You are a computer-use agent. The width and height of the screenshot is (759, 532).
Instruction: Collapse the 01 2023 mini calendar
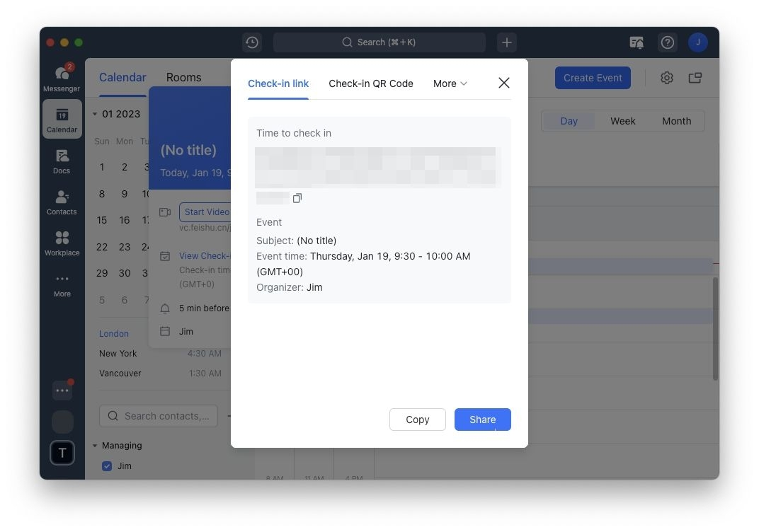coord(95,114)
